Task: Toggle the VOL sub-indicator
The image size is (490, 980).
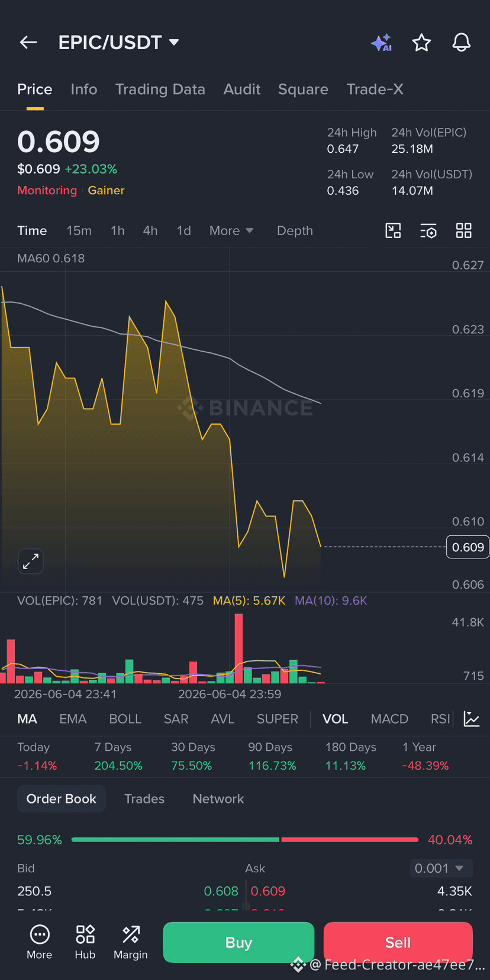Action: tap(336, 719)
